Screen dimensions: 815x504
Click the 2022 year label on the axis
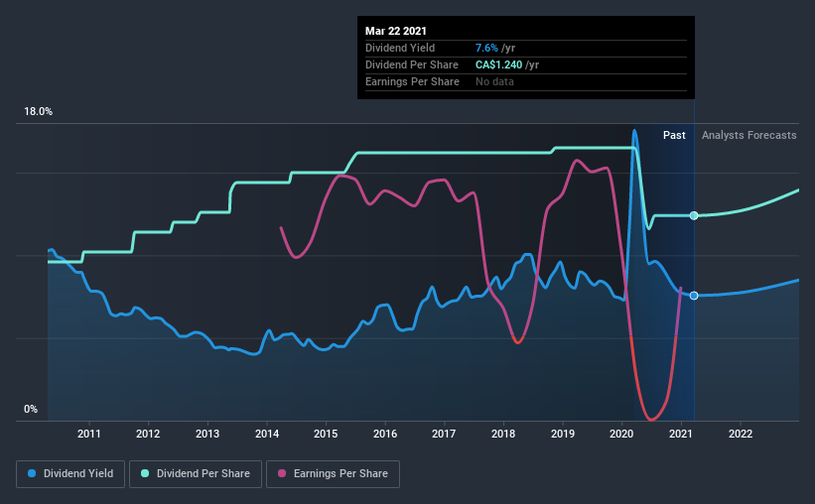741,434
